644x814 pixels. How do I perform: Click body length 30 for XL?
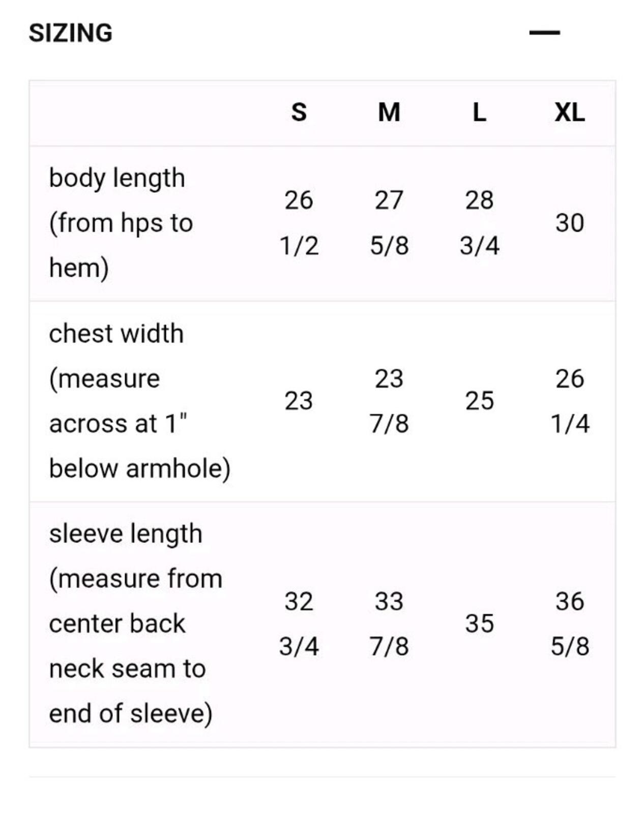click(x=570, y=223)
